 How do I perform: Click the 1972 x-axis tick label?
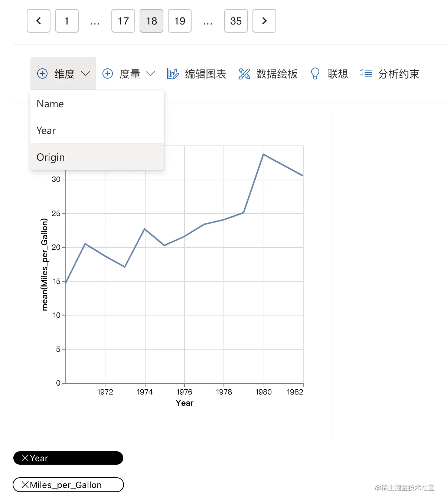point(105,392)
